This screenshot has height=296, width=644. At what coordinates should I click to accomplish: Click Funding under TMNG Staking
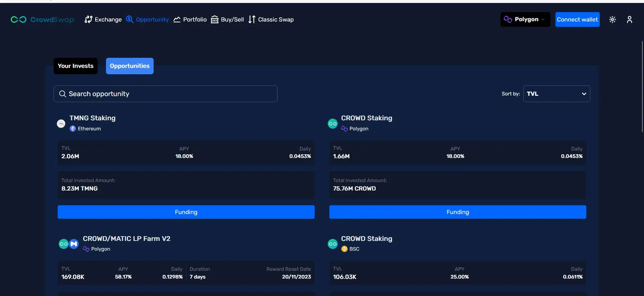pyautogui.click(x=186, y=212)
